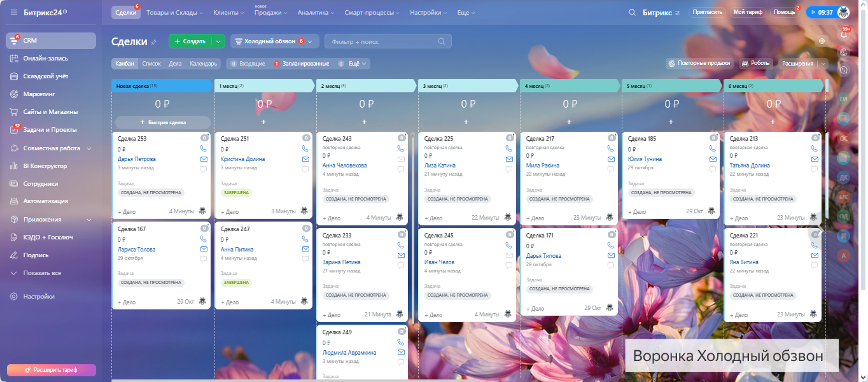This screenshot has height=382, width=868.
Task: Click the phone icon on Сделка 213 card
Action: tap(815, 148)
